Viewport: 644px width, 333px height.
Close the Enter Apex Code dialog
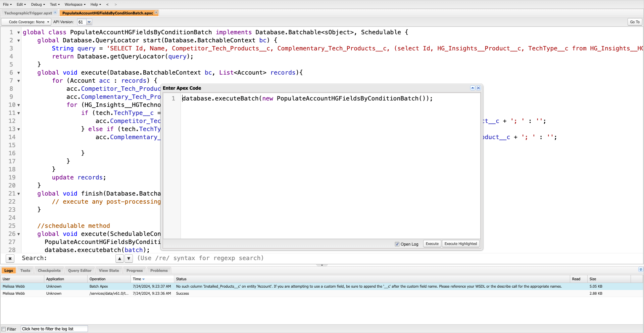tap(479, 88)
